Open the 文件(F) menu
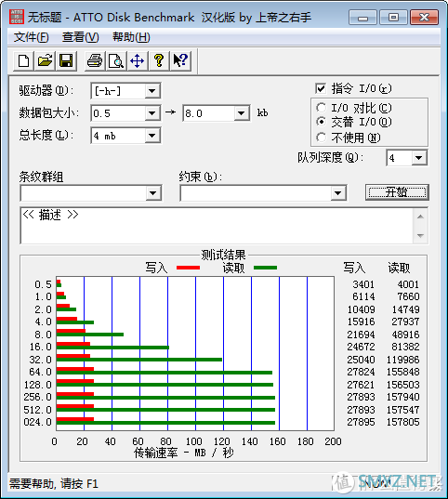 32,37
